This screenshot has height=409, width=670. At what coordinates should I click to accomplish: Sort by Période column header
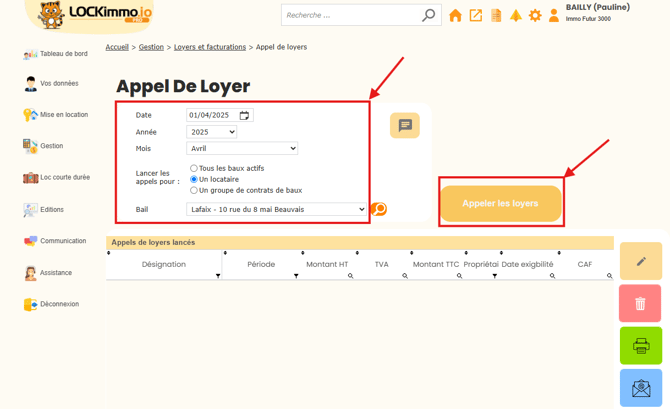point(261,264)
